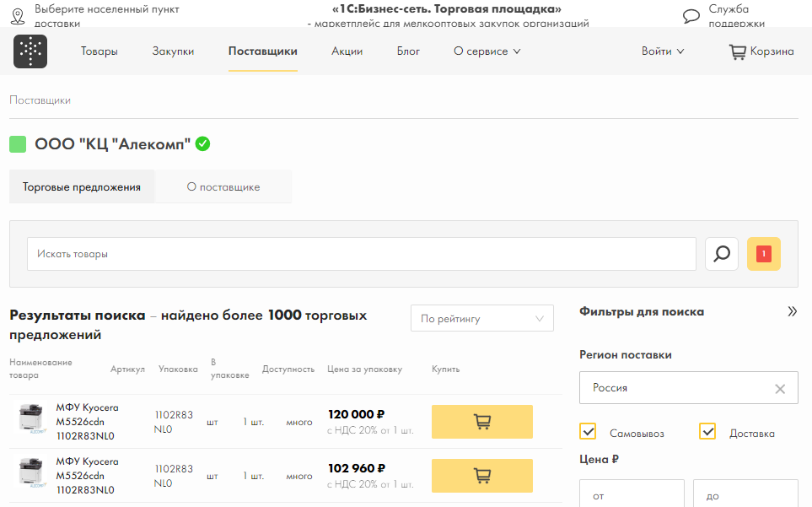Switch to Торговые предложения tab
This screenshot has width=812, height=507.
[x=82, y=187]
